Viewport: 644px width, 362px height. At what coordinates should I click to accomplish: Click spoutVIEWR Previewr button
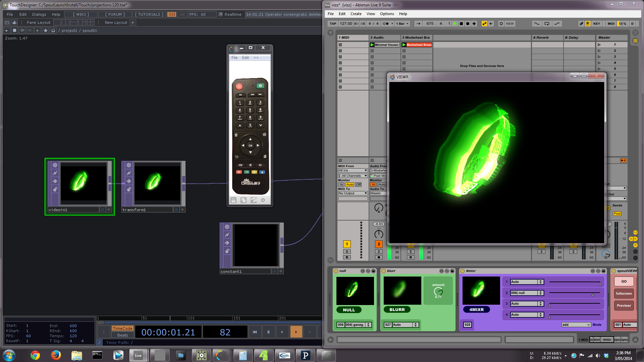624,306
